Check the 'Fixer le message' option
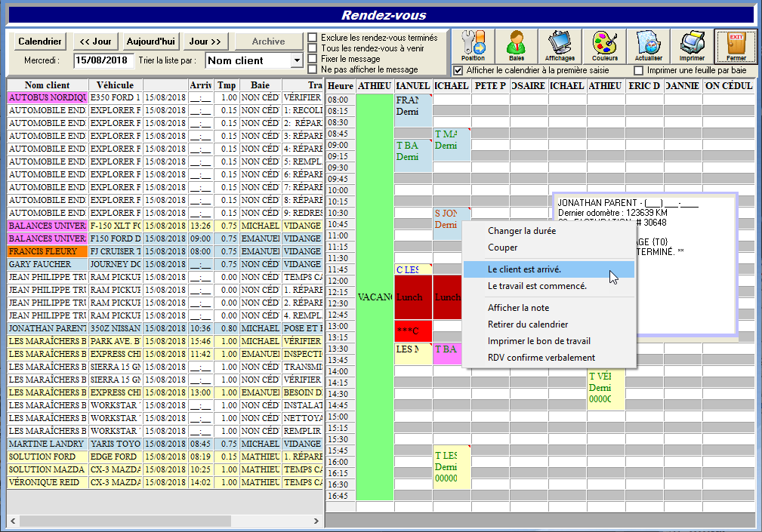This screenshot has width=762, height=532. coord(313,59)
